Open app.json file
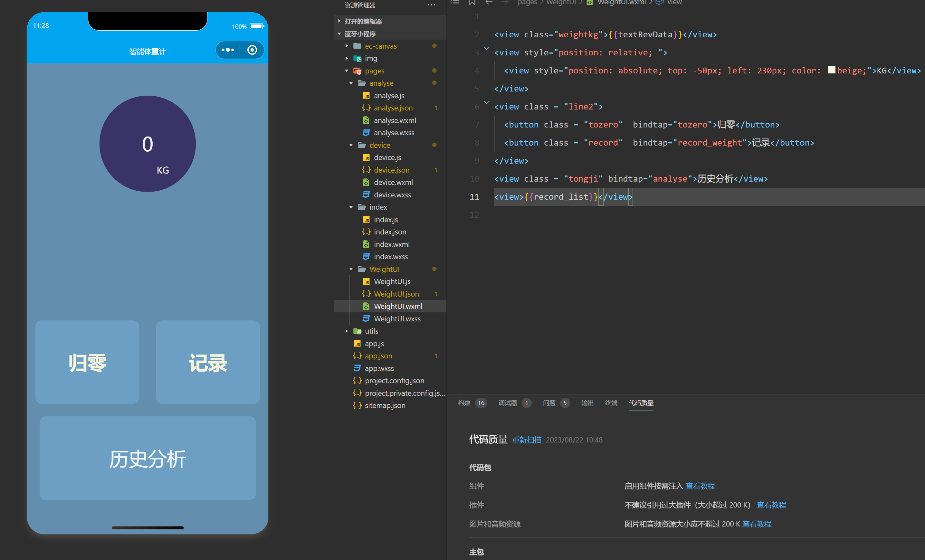 point(378,356)
